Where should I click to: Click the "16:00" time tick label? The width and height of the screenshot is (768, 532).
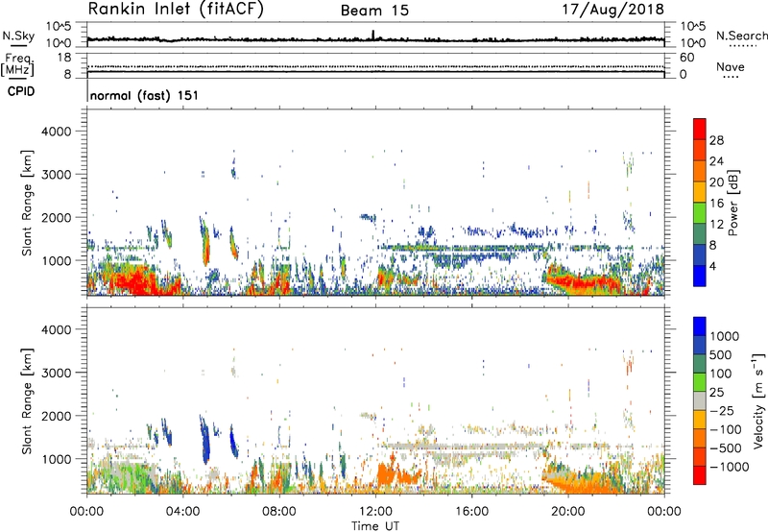[471, 512]
